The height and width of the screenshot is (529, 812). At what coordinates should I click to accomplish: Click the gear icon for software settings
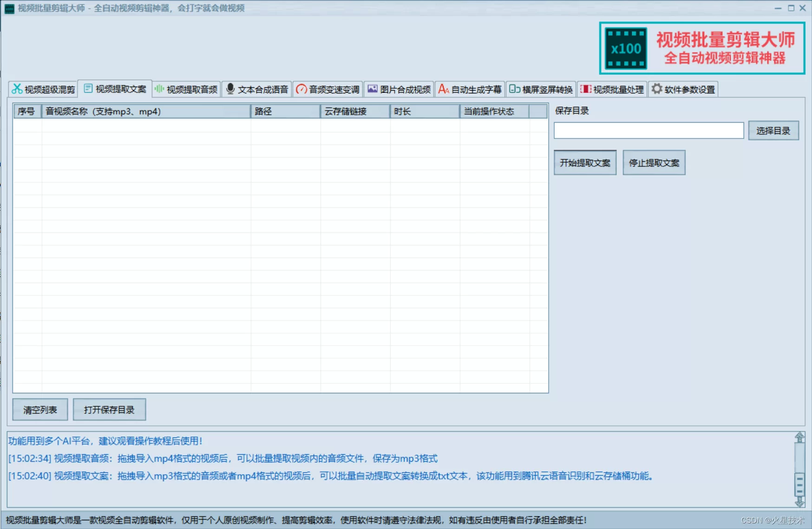pos(656,89)
